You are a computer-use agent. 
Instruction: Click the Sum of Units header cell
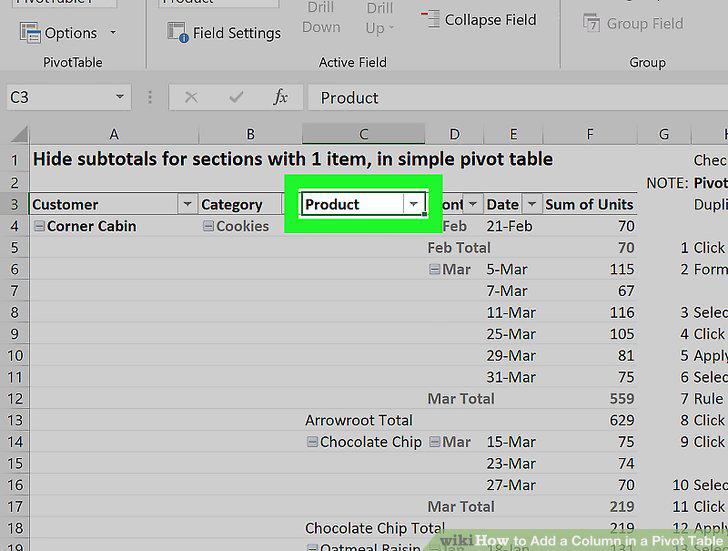589,204
